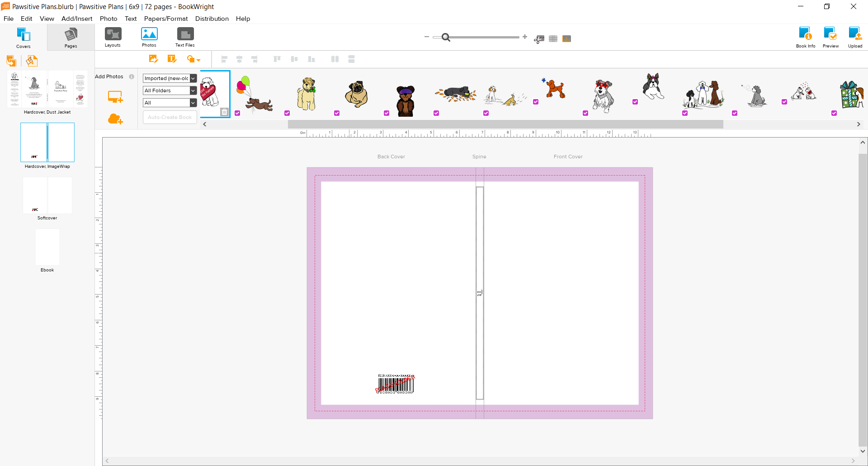This screenshot has width=868, height=466.
Task: Distribute objects horizontally
Action: pos(335,59)
